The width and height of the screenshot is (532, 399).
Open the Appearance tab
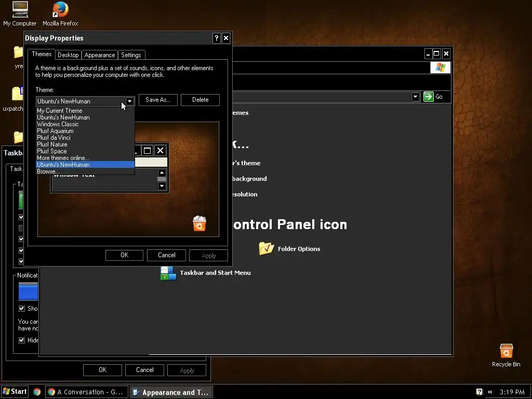click(100, 55)
